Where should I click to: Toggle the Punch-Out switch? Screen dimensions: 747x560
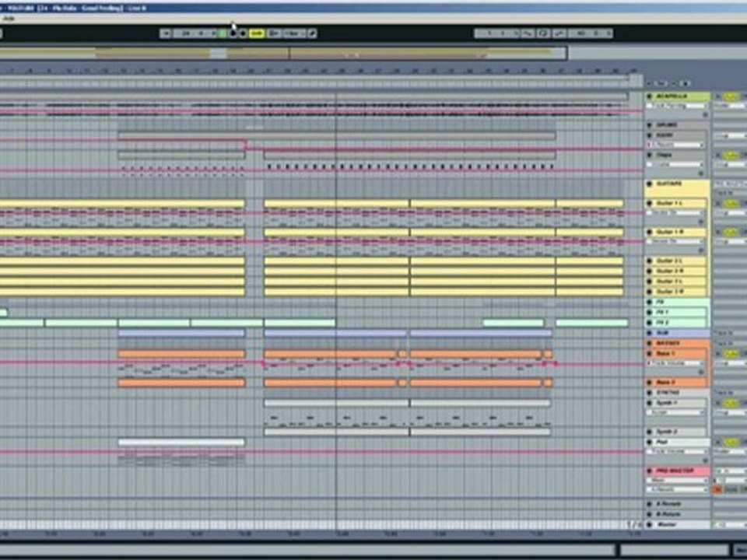[559, 33]
